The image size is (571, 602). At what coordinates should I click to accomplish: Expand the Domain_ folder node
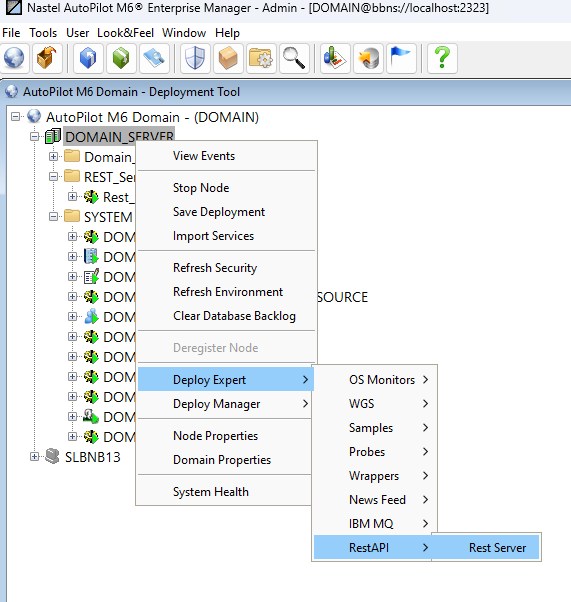point(53,157)
